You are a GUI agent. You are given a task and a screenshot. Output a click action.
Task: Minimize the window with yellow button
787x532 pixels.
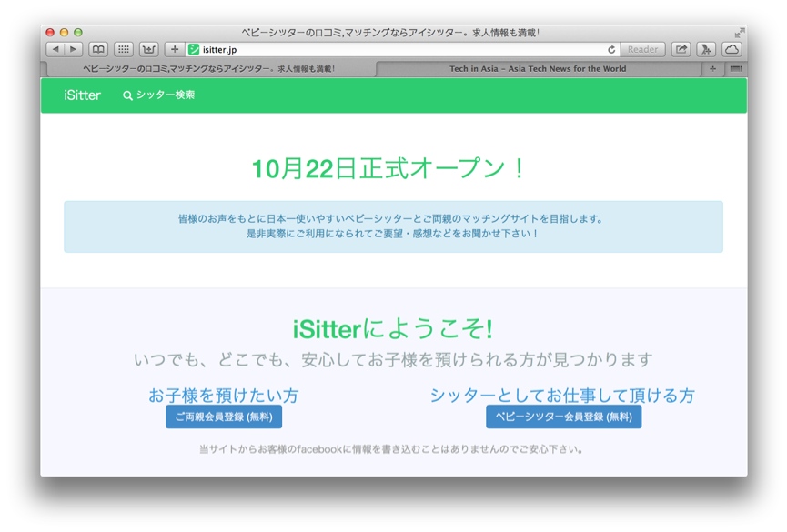64,32
